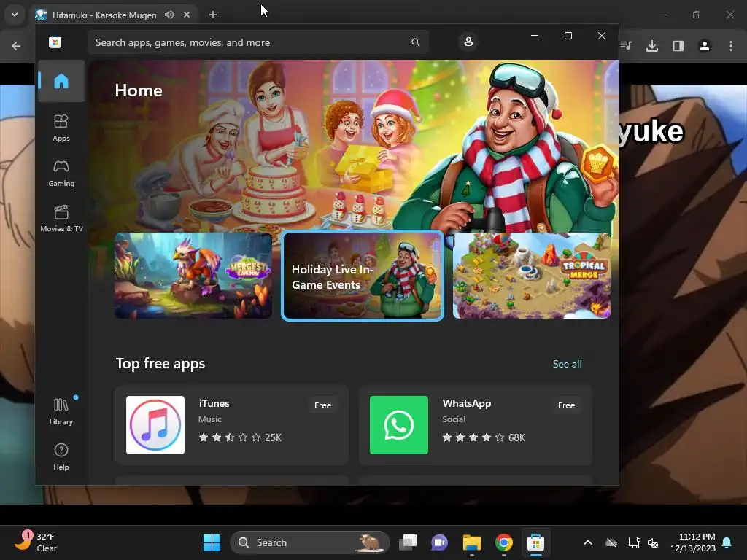Close the Karaoke Mugen browser tab

pos(187,15)
